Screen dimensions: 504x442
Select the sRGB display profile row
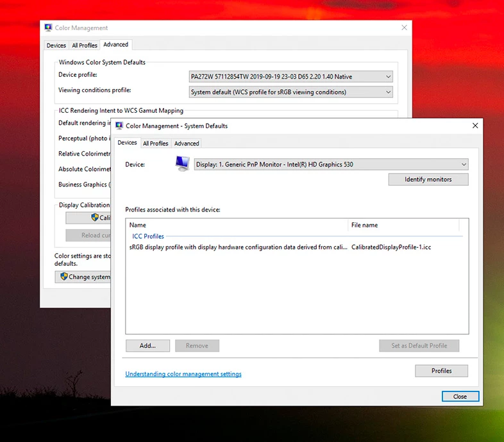tap(296, 247)
